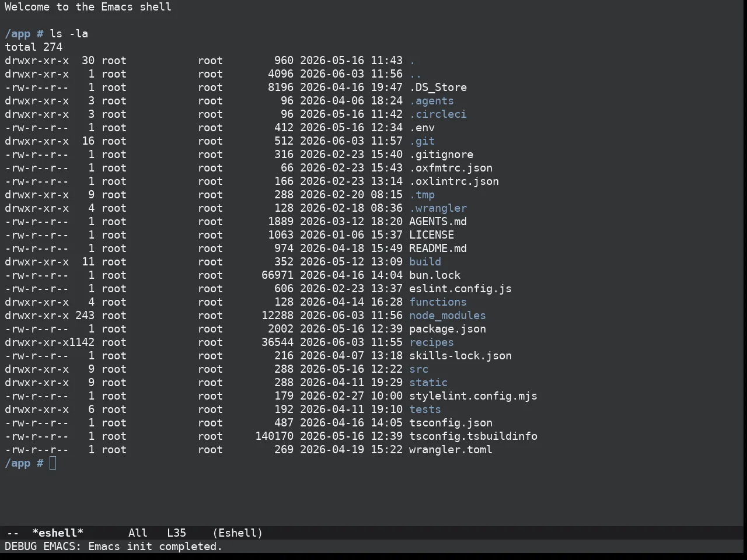Viewport: 747px width, 560px height.
Task: Click the .tmp directory name
Action: [x=422, y=195]
